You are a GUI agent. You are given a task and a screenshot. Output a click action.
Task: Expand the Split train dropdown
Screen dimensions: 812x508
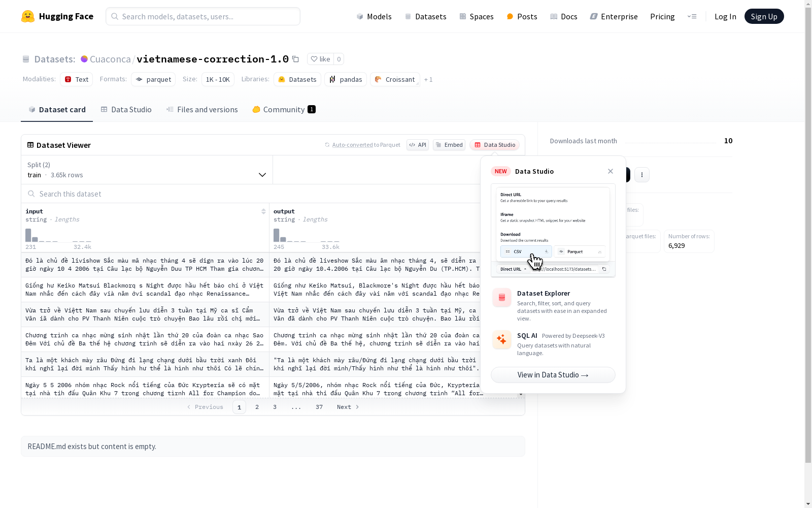[x=147, y=170]
